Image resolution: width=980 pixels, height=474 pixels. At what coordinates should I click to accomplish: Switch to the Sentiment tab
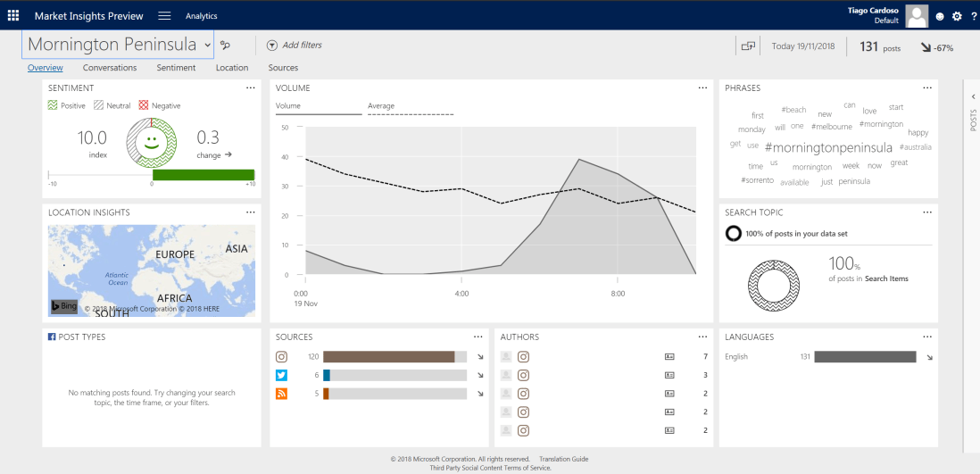[176, 68]
